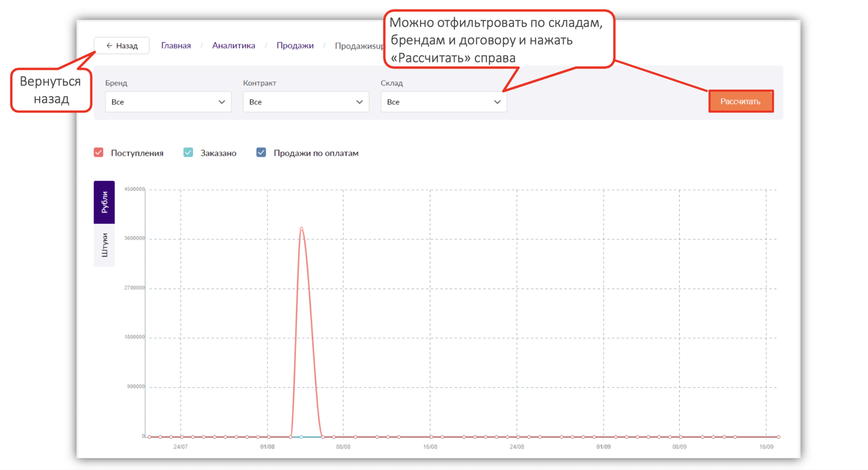Navigate to Продажи breadcrumb link

pos(295,46)
